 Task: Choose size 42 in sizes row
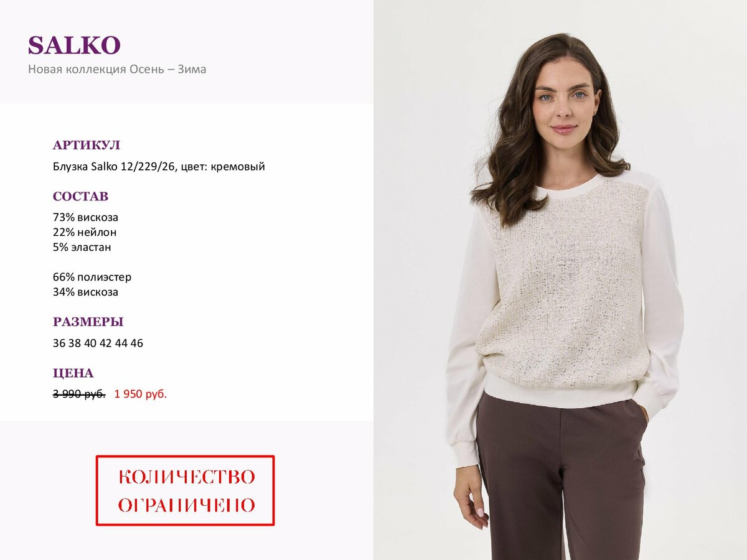click(x=106, y=343)
